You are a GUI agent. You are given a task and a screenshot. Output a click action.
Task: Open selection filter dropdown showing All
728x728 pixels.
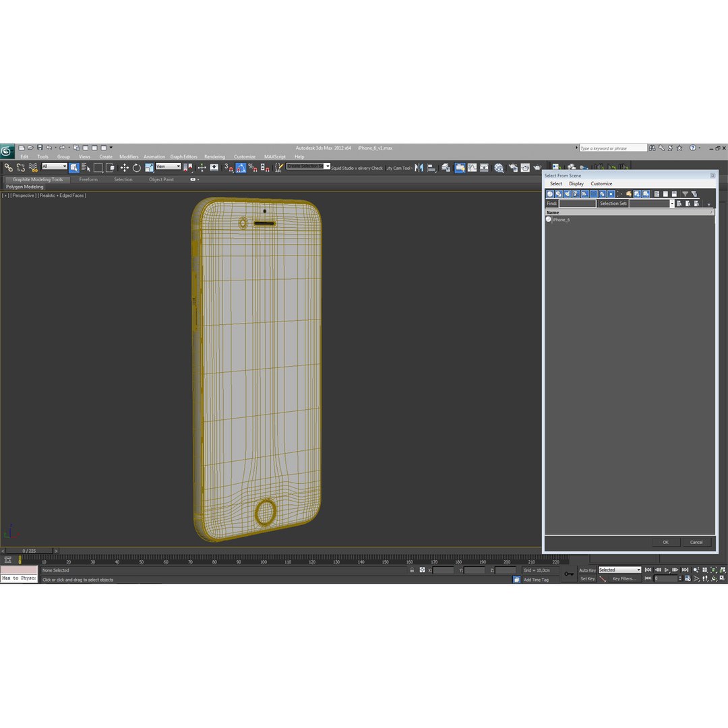pyautogui.click(x=55, y=166)
